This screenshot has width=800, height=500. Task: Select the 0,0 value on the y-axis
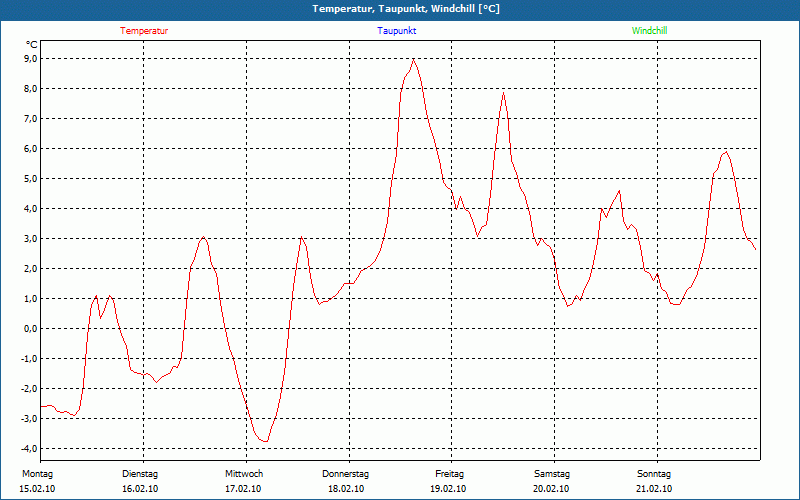(31, 329)
